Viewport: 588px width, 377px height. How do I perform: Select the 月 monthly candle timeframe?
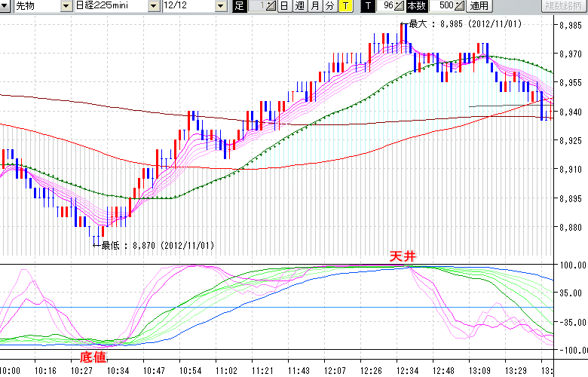pos(314,6)
